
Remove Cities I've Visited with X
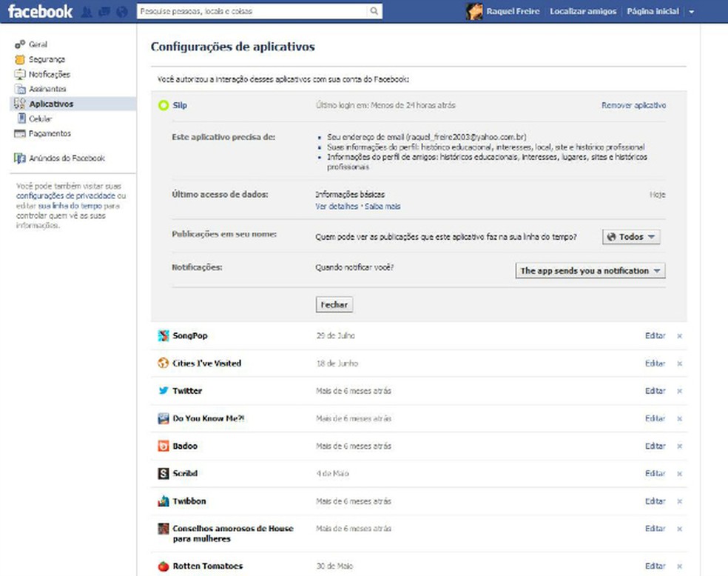(679, 364)
